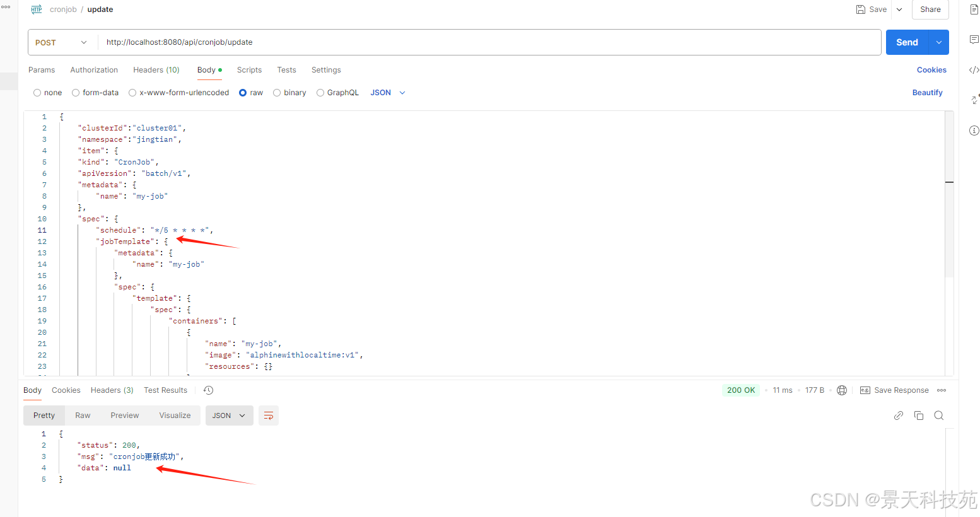Click the 177 B response size
The width and height of the screenshot is (980, 517).
click(x=815, y=390)
